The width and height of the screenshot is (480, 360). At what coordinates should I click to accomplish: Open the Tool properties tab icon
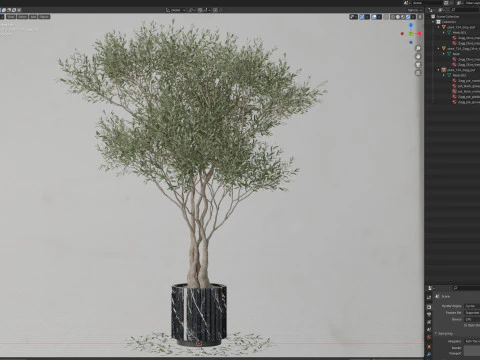click(x=429, y=297)
